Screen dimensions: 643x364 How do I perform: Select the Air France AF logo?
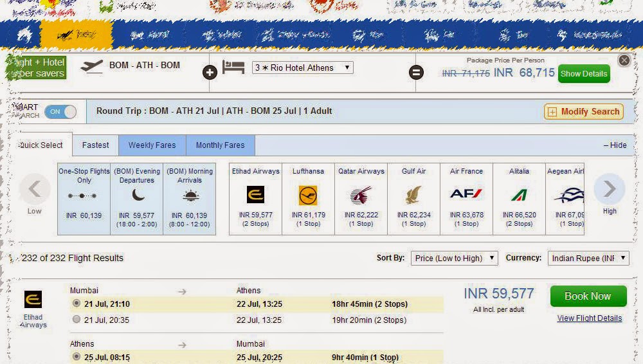466,193
